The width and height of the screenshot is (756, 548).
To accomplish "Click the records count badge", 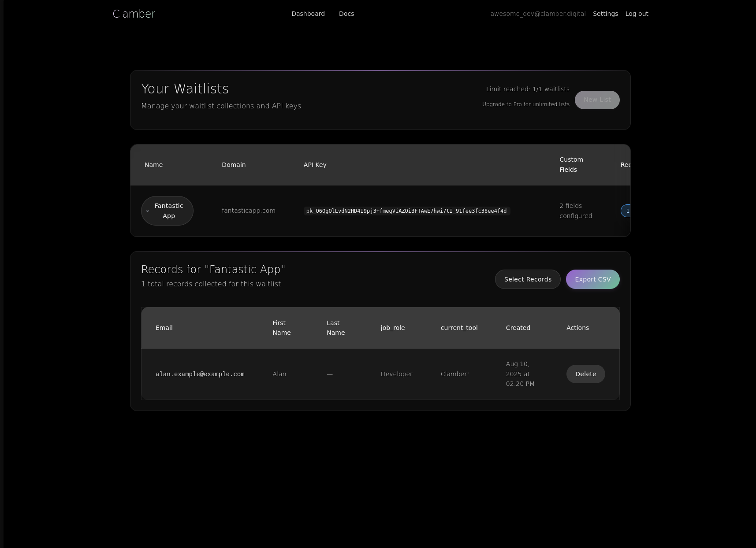I will coord(626,211).
